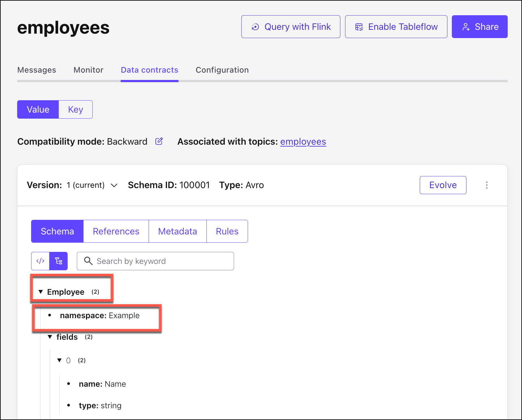View the Rules tab
The width and height of the screenshot is (522, 420).
click(x=227, y=231)
